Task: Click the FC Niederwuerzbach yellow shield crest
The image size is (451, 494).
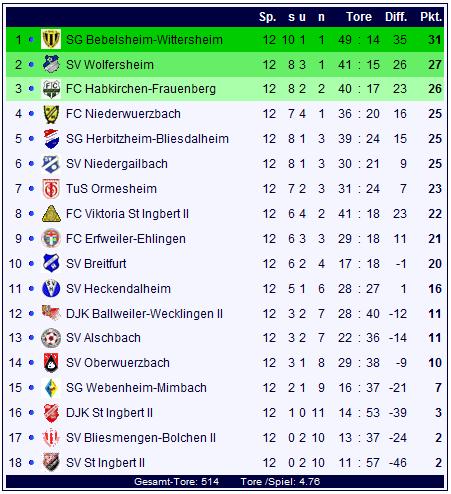Action: coord(51,114)
